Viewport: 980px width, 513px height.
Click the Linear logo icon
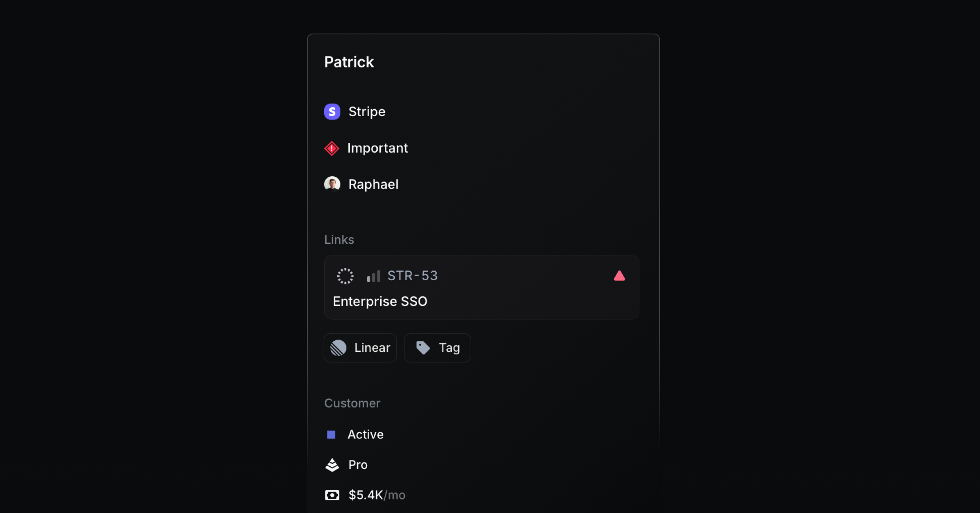click(x=339, y=348)
